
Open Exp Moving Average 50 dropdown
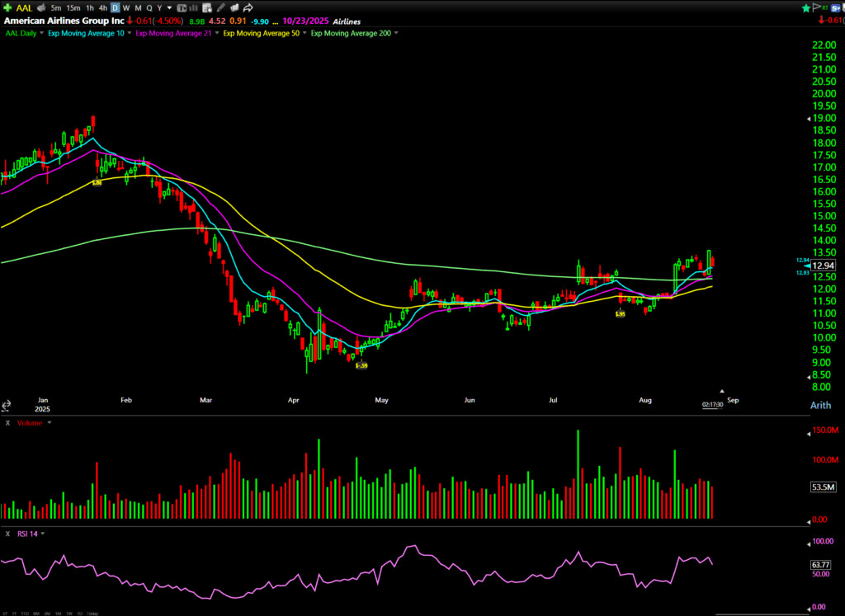coord(304,33)
